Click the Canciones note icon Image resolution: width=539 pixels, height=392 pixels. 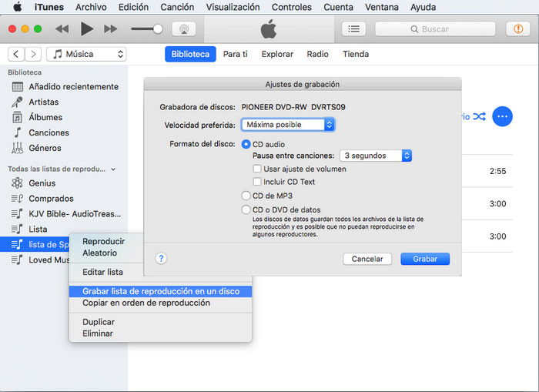(17, 132)
